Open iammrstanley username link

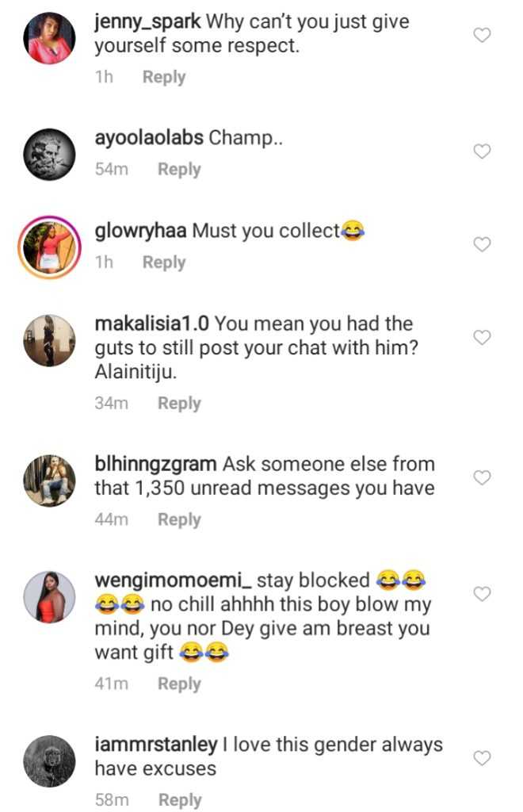(x=155, y=745)
